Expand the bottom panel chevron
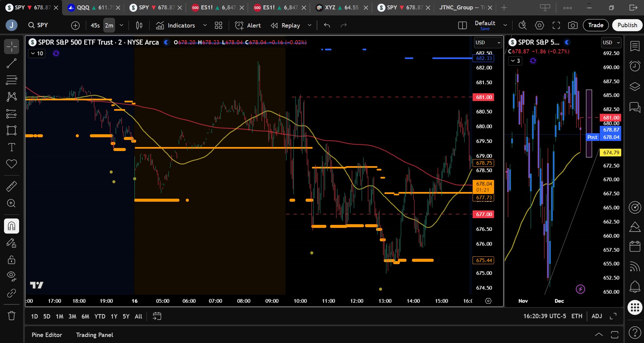The height and width of the screenshot is (343, 644). pyautogui.click(x=599, y=335)
